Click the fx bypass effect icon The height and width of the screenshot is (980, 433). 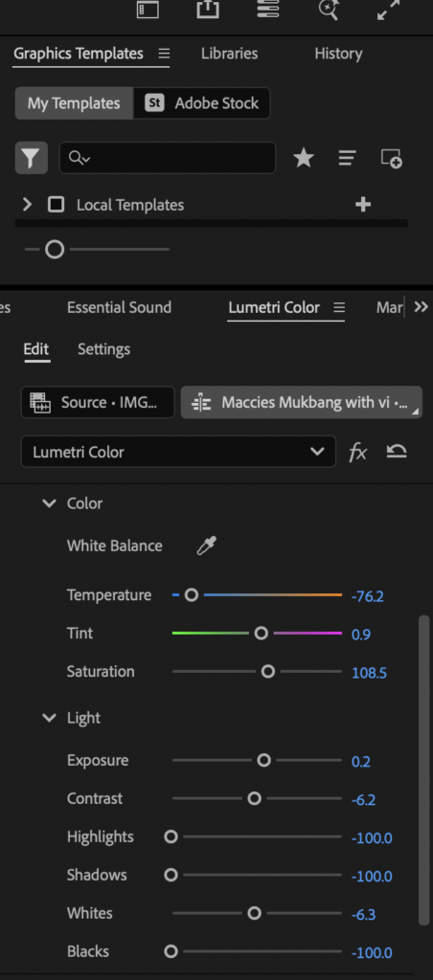(358, 452)
